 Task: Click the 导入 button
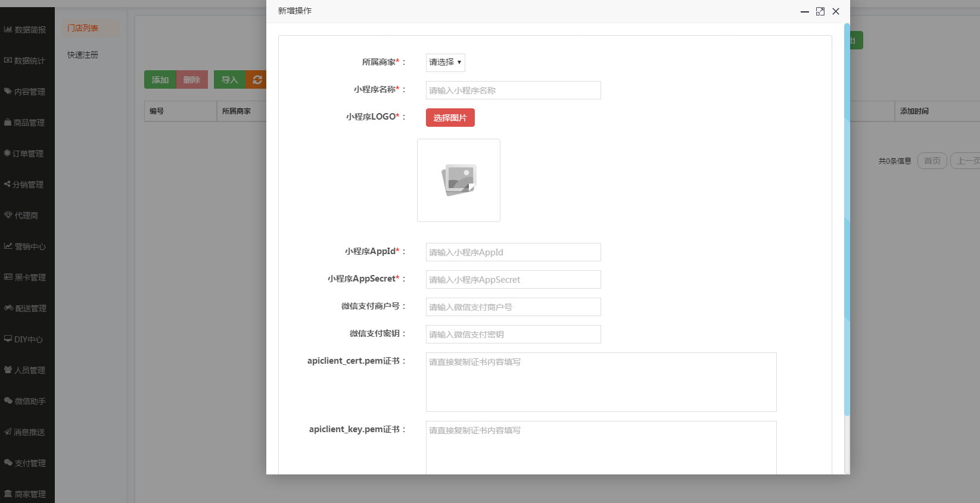(x=229, y=80)
